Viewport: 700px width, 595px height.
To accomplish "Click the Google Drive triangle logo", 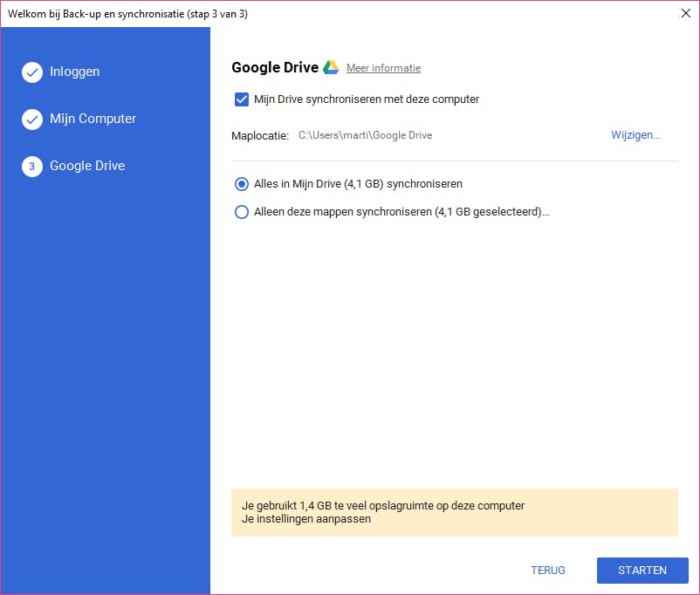I will tap(331, 68).
